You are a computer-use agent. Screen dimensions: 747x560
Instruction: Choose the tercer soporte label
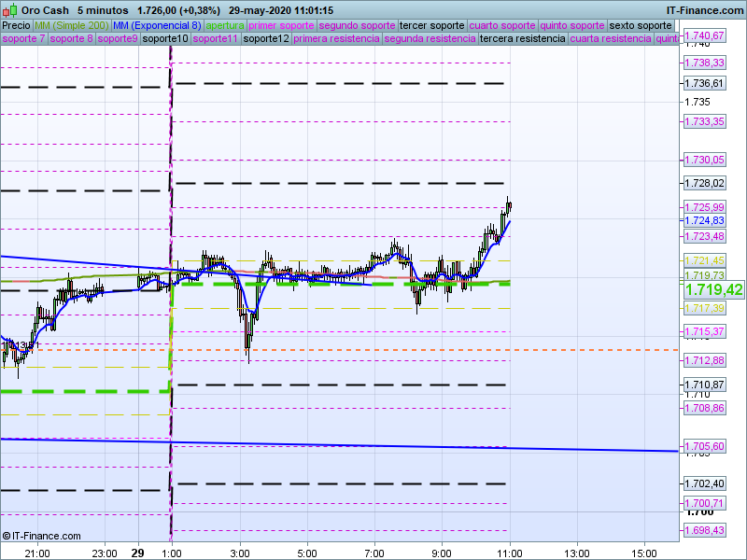point(430,25)
